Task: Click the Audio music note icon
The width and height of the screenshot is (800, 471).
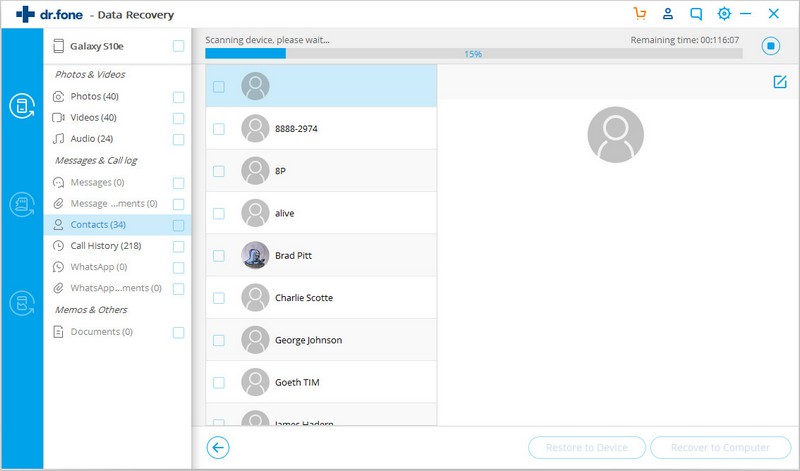Action: 59,138
